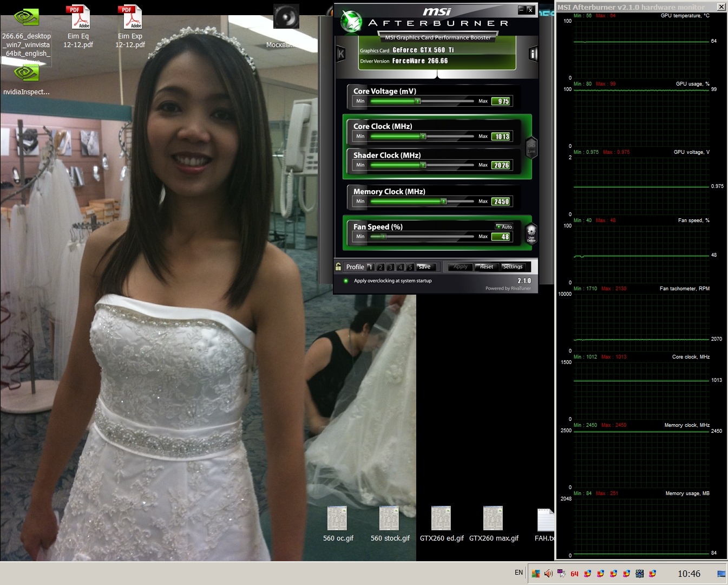Image resolution: width=728 pixels, height=585 pixels.
Task: Click the Link clocks icon
Action: pos(531,147)
